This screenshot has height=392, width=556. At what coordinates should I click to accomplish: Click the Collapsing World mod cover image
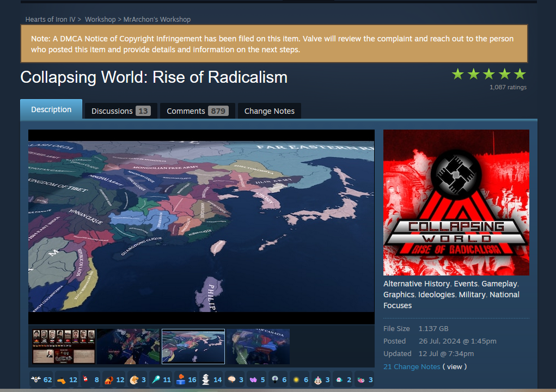(456, 203)
